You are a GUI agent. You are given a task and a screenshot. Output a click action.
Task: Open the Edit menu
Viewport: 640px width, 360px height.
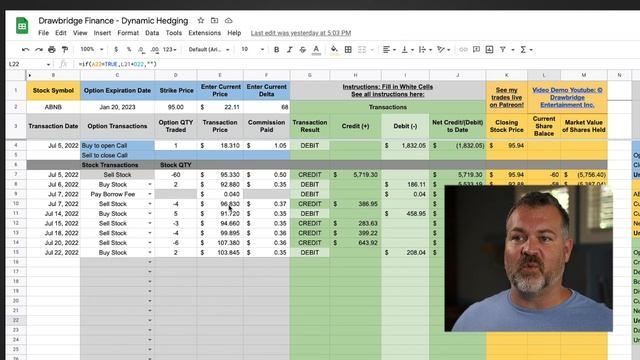tap(61, 33)
